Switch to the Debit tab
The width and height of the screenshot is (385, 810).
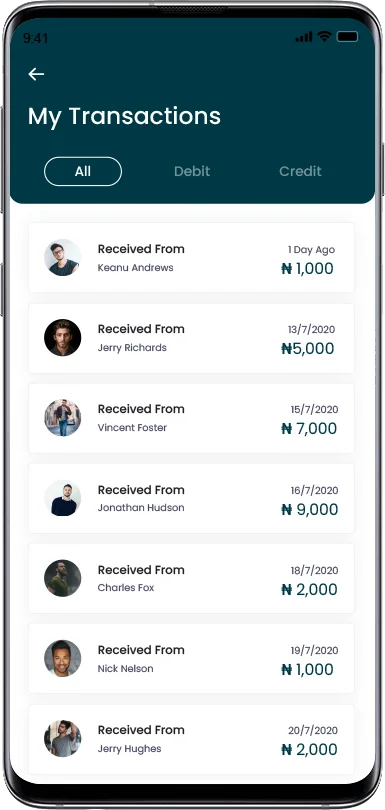[x=192, y=172]
